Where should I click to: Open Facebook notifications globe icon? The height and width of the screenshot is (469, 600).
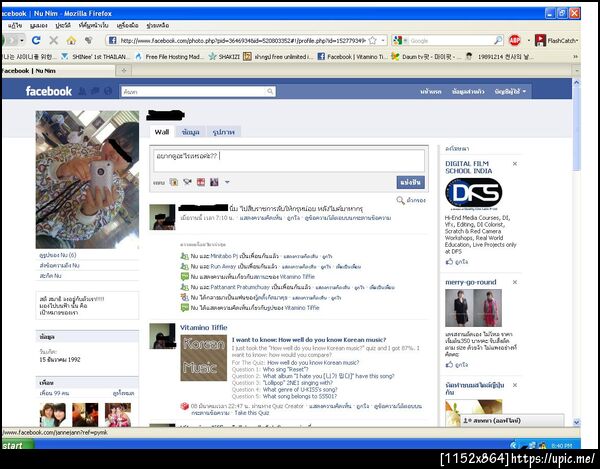(108, 91)
